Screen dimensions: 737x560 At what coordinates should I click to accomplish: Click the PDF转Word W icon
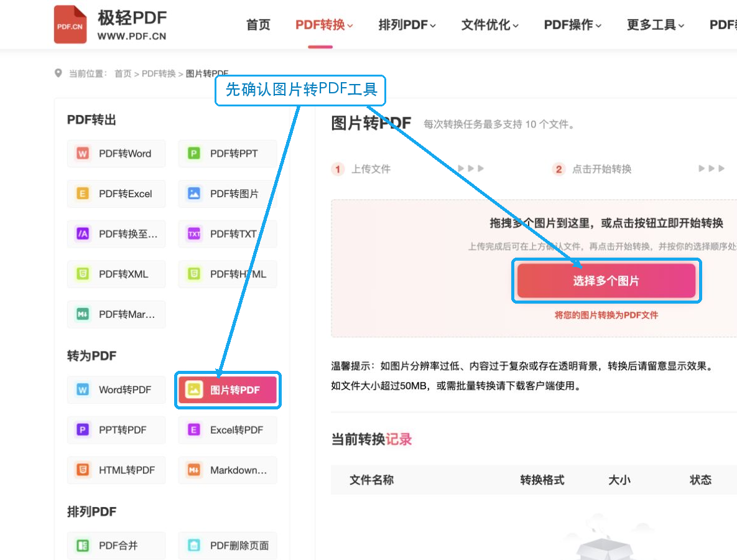[x=83, y=153]
